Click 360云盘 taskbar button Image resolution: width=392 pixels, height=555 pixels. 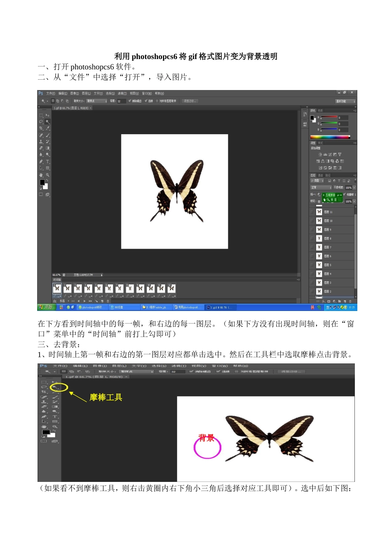click(x=125, y=307)
